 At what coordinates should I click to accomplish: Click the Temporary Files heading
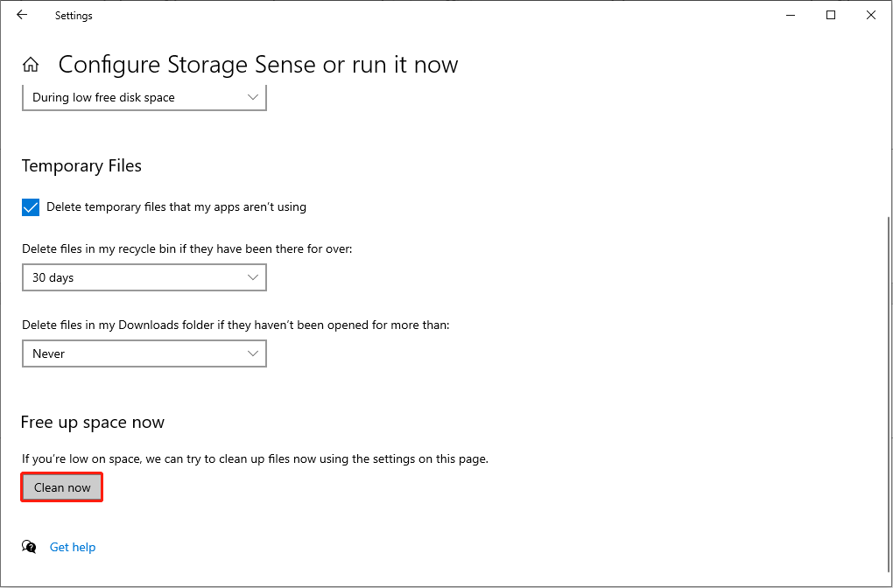tap(81, 165)
